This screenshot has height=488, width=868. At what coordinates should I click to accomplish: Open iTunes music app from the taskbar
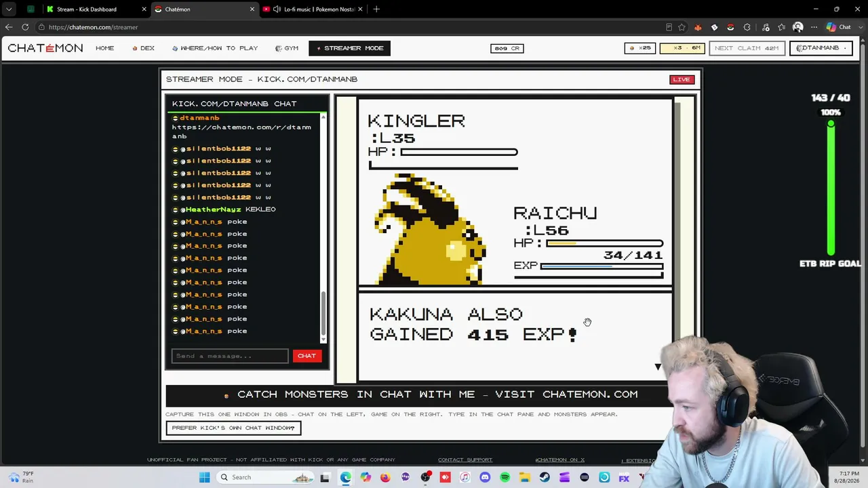click(x=465, y=477)
